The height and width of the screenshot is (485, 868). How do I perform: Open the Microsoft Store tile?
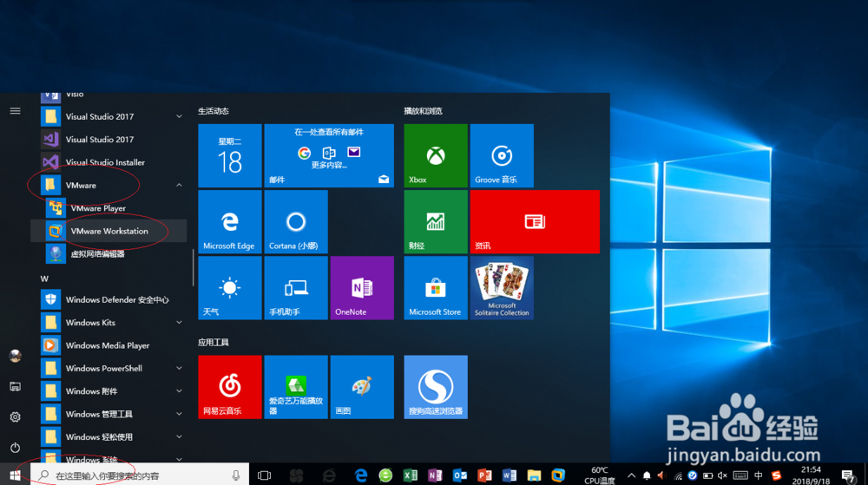click(435, 287)
